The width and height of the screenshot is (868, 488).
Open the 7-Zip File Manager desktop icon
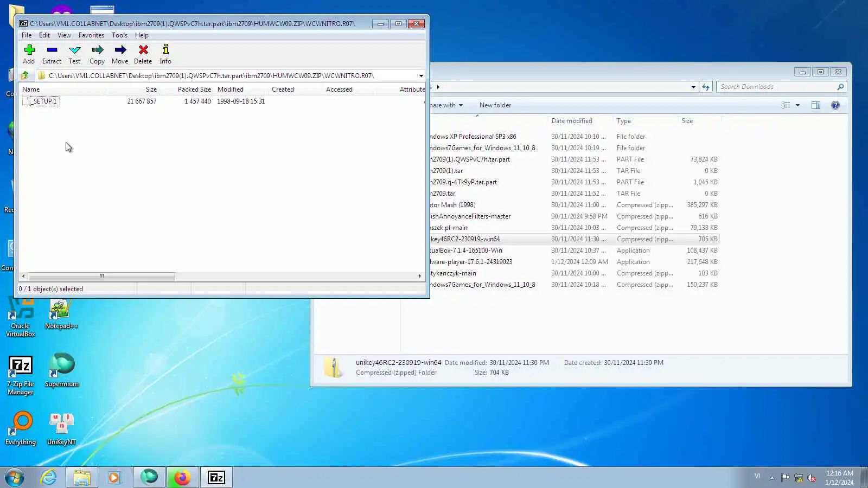(x=21, y=376)
